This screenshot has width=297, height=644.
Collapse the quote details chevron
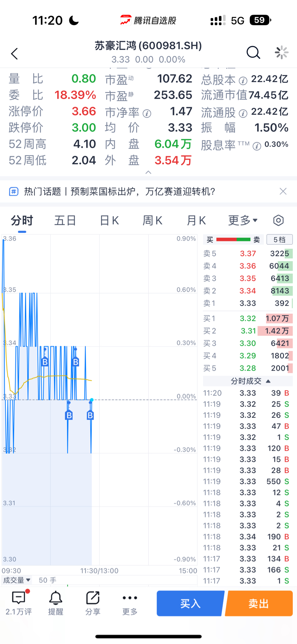coord(148,173)
